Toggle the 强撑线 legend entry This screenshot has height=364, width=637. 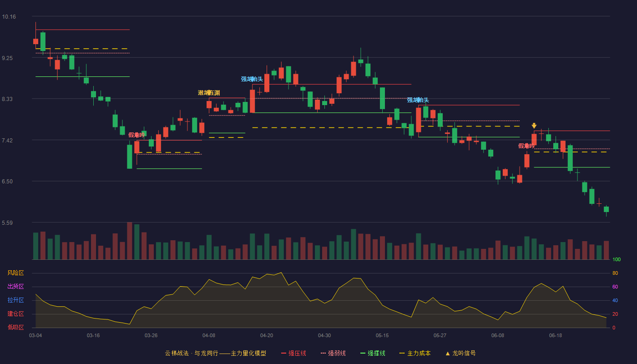pyautogui.click(x=373, y=353)
